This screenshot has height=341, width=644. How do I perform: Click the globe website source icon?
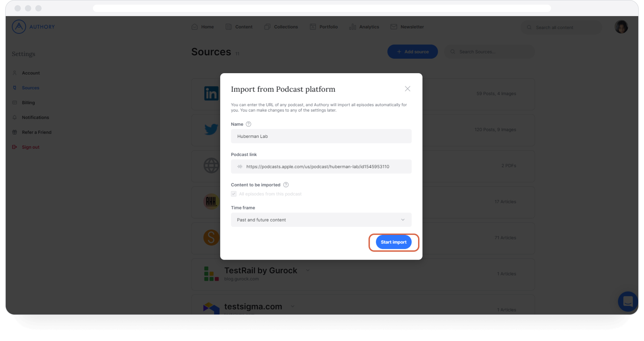coord(211,165)
